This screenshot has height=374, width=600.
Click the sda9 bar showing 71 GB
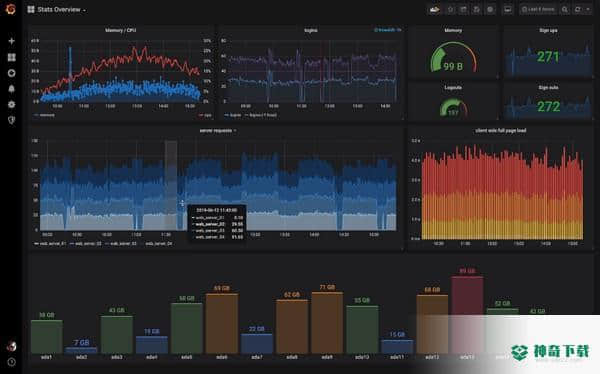pyautogui.click(x=327, y=323)
